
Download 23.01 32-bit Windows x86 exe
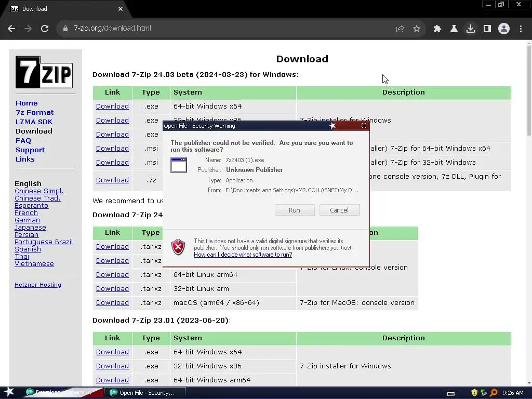coord(112,366)
